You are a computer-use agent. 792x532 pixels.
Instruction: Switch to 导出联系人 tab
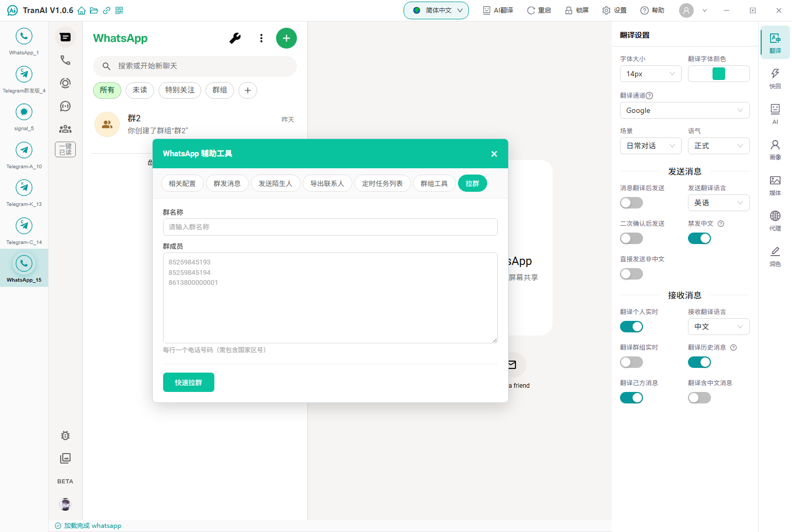[327, 183]
